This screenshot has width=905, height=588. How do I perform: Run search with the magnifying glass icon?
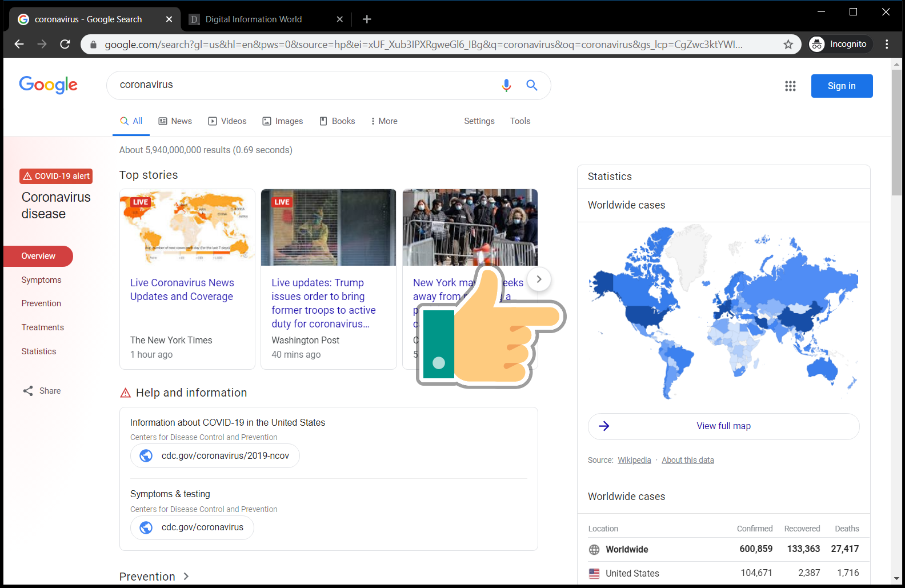[x=532, y=85]
